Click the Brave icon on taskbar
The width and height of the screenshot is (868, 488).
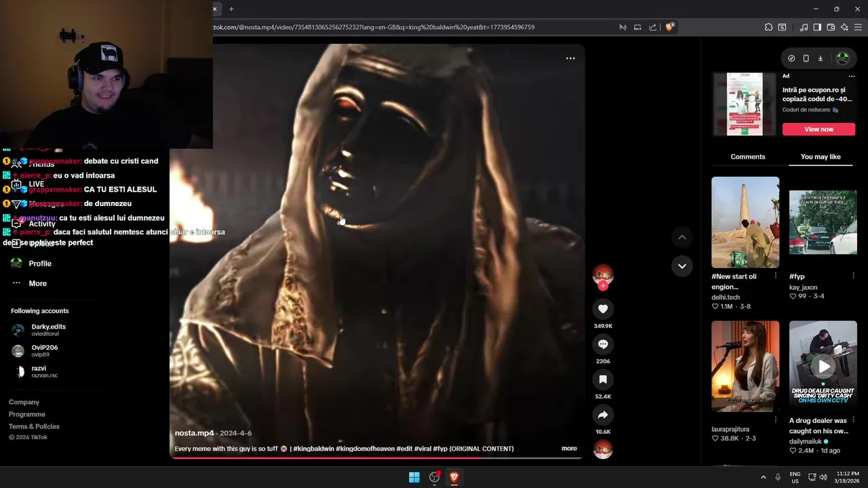coord(454,477)
